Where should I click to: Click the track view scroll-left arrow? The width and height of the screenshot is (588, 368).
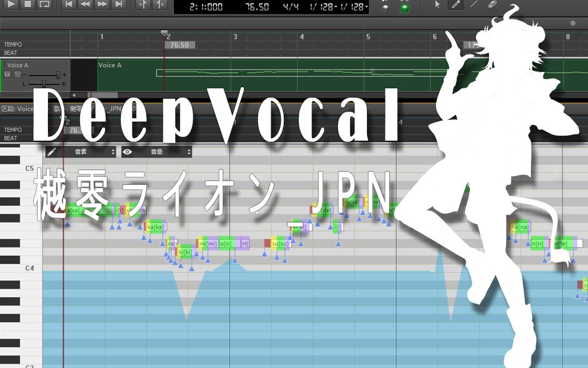[74, 95]
